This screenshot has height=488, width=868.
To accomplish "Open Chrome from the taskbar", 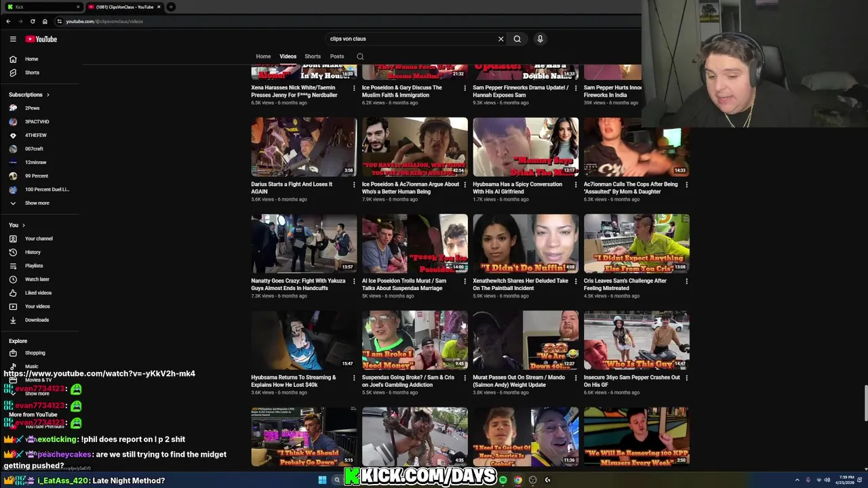I will (x=517, y=480).
